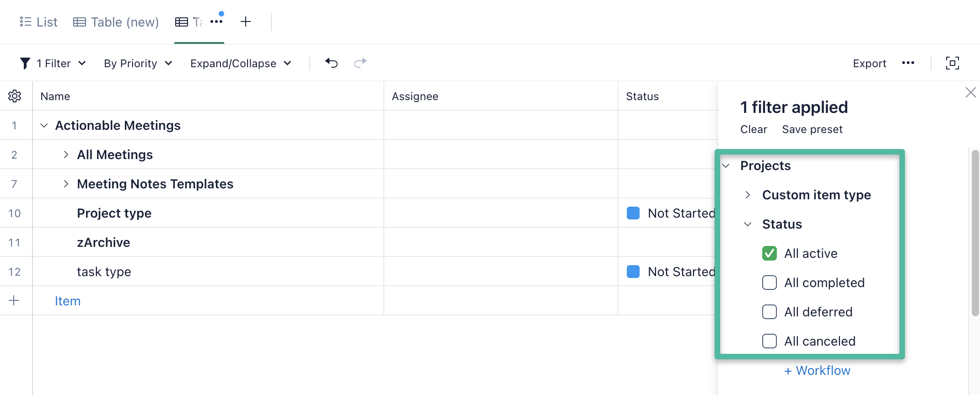Click the undo arrow icon

coord(331,63)
